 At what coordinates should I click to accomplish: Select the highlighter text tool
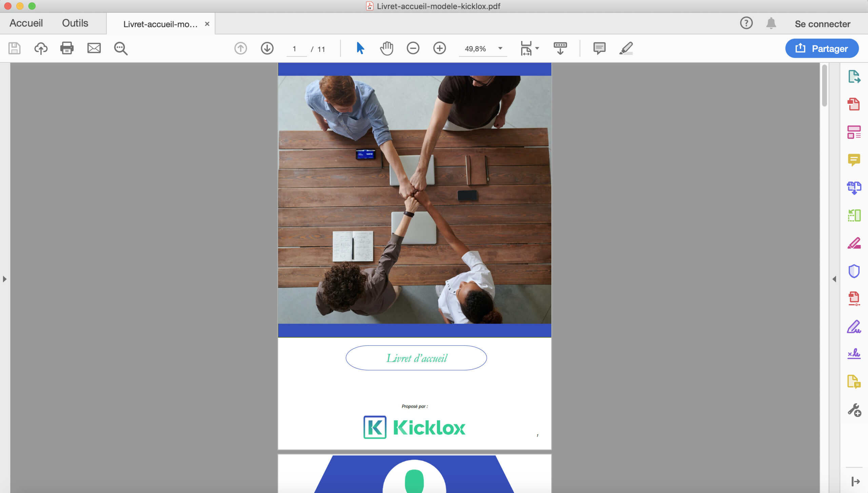[x=626, y=48]
